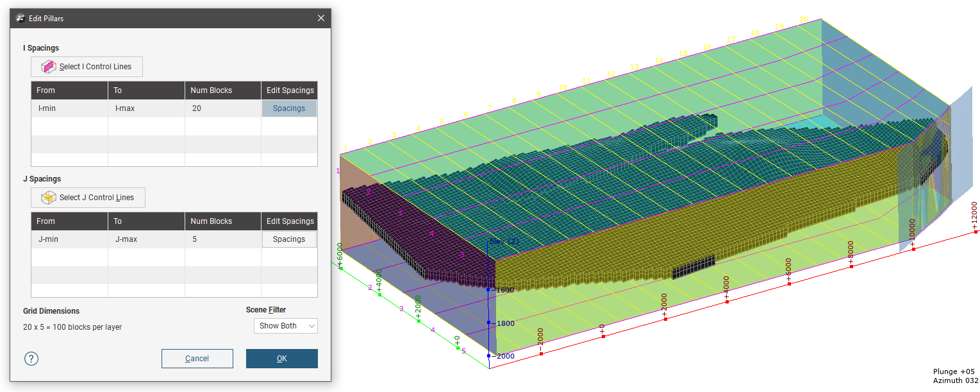Select the J-max cell in J Spacings

click(x=146, y=239)
